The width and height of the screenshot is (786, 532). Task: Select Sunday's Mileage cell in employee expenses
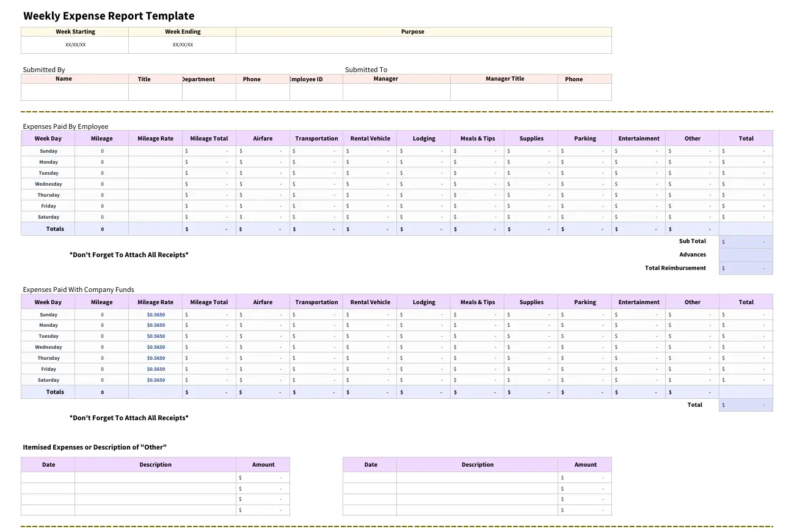tap(101, 150)
